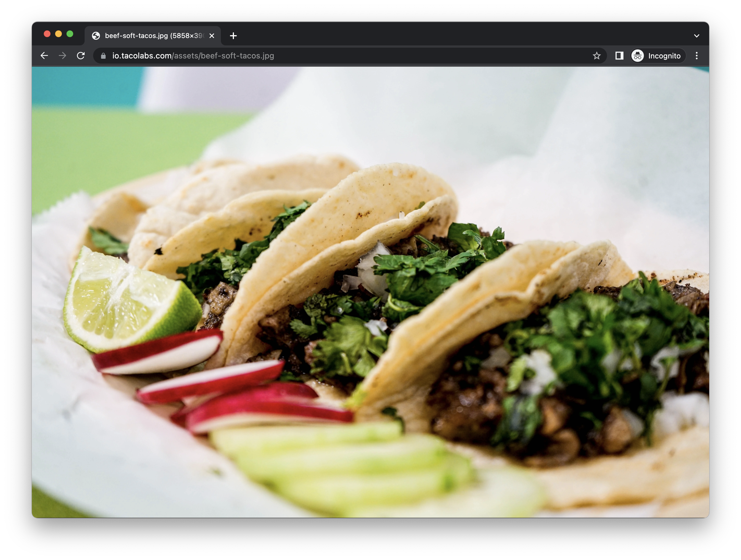
Task: Click the Incognito profile icon
Action: [x=638, y=56]
